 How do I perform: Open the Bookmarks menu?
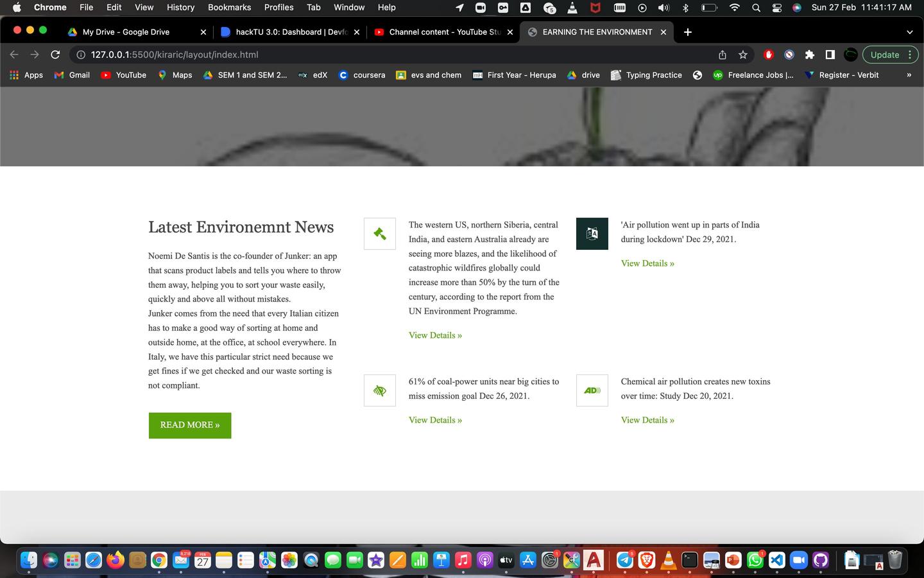(229, 8)
